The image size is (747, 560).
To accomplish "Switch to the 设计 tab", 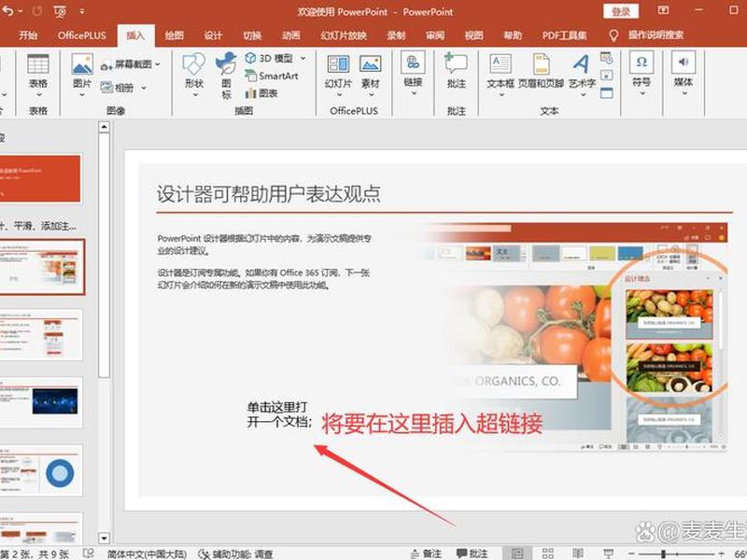I will pyautogui.click(x=213, y=35).
